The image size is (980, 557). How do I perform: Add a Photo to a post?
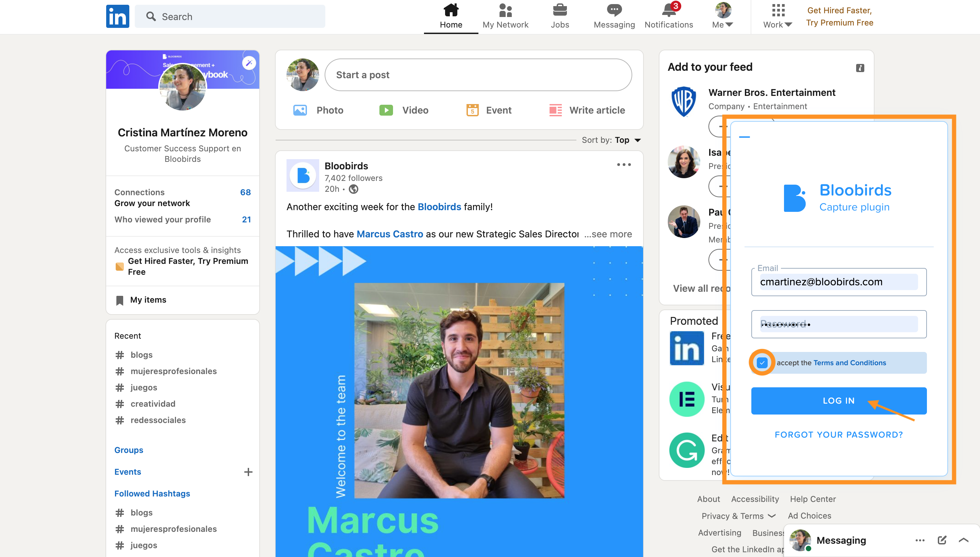pos(318,110)
